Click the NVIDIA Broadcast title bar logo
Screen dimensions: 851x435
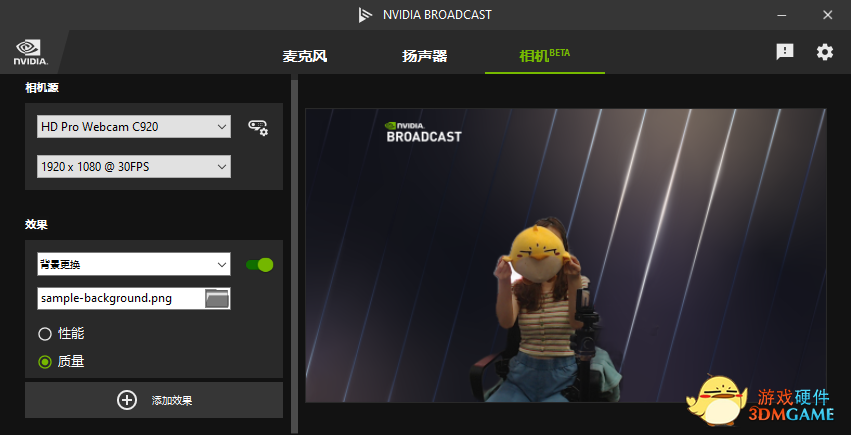coord(365,15)
